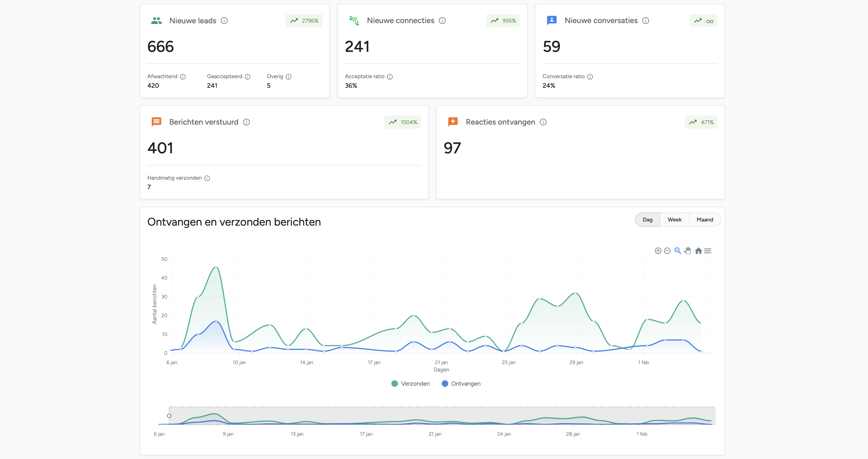Switch the chart to Week view
This screenshot has height=459, width=868.
[x=675, y=220]
